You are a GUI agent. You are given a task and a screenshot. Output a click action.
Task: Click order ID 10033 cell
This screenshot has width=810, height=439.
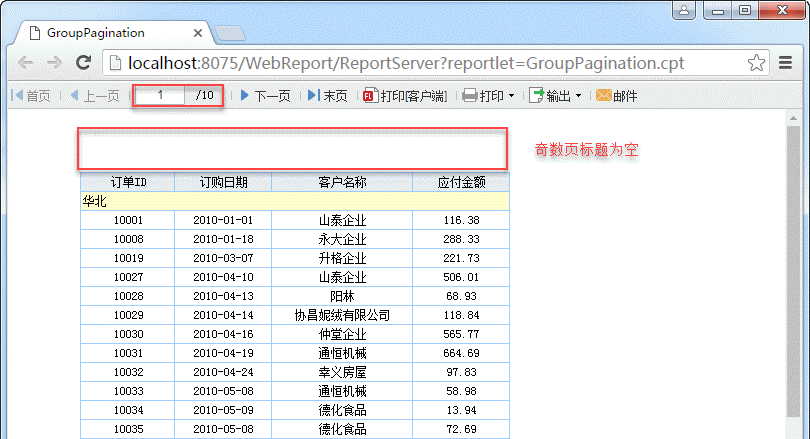coord(128,391)
